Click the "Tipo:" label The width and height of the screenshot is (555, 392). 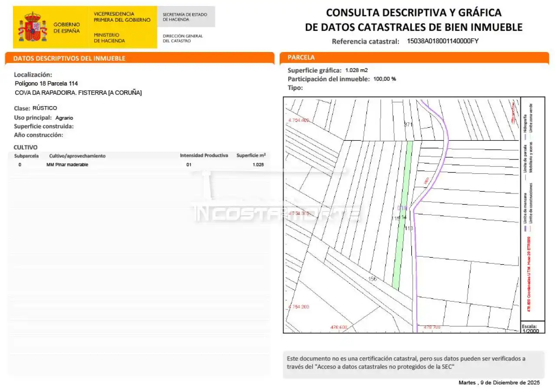click(x=295, y=87)
